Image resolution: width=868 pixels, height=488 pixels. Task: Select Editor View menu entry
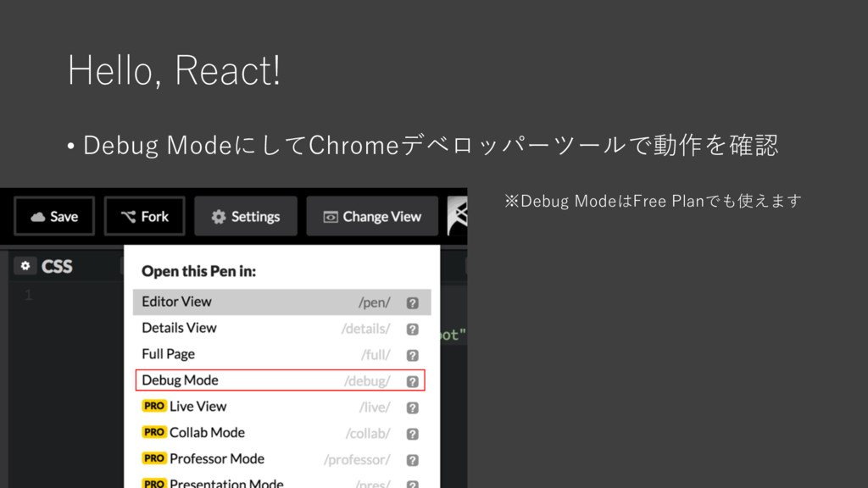(281, 302)
